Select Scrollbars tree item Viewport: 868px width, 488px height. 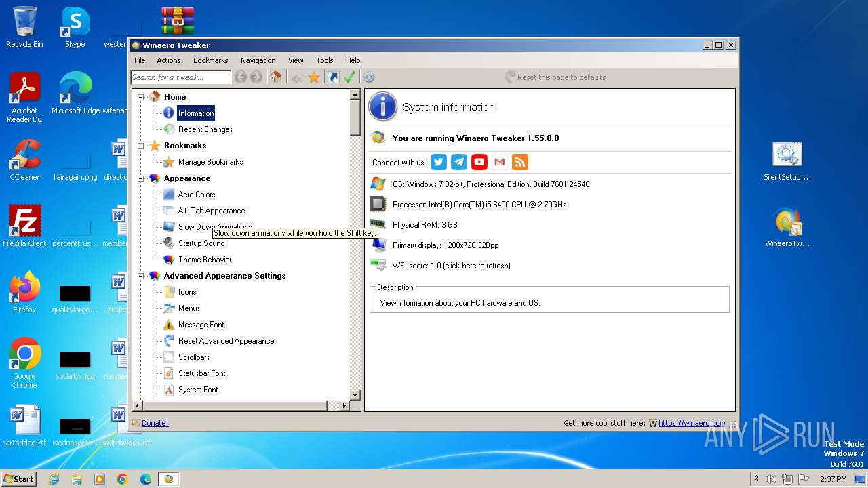[x=194, y=357]
